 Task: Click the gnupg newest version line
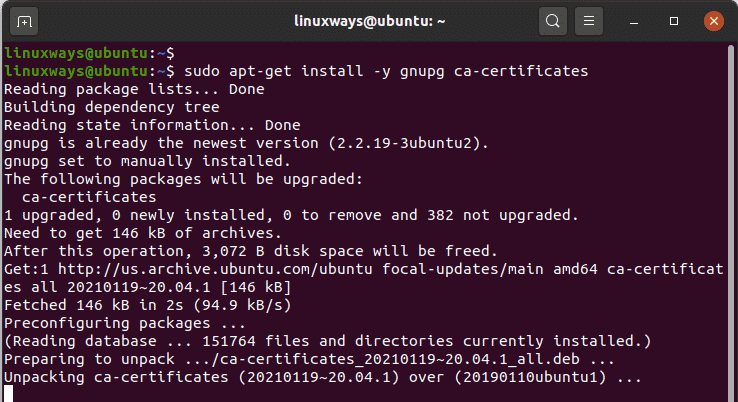pos(247,143)
